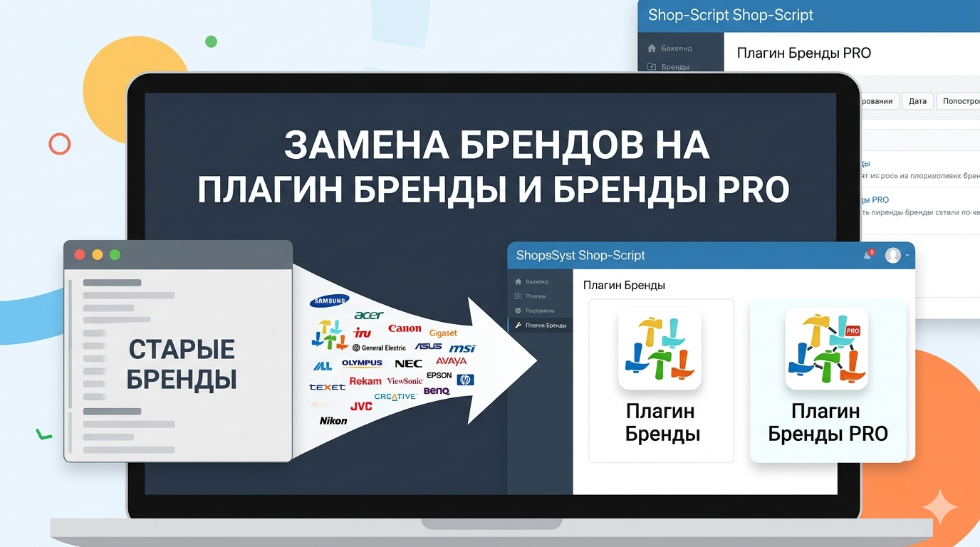
Task: Click the Rekam logo
Action: 365,381
